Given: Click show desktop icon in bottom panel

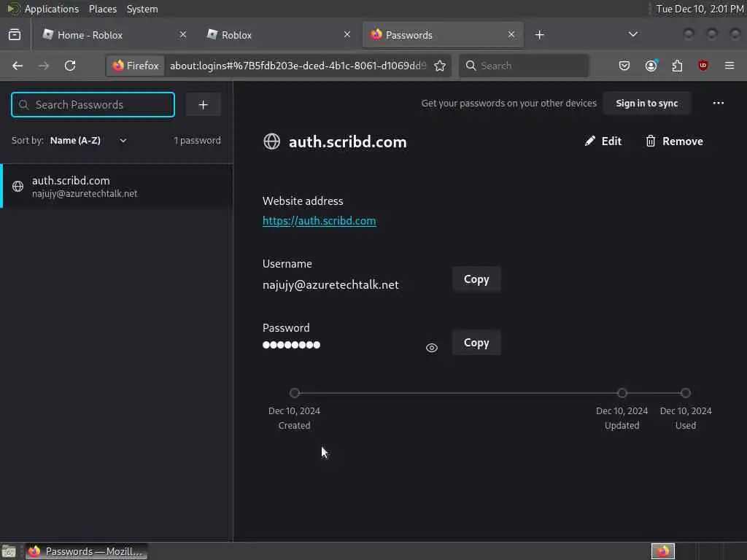Looking at the screenshot, I should 9,551.
